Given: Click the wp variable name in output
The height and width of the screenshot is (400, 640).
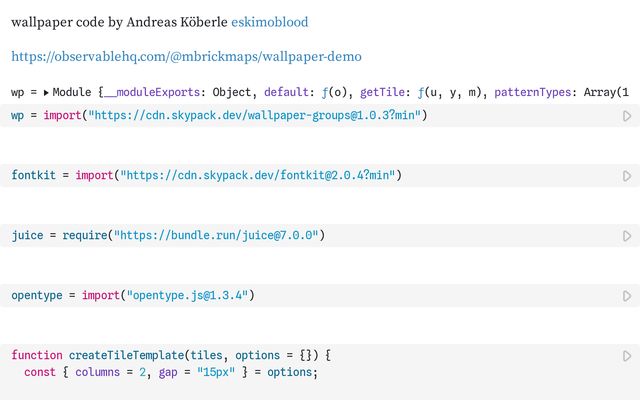Looking at the screenshot, I should (x=17, y=92).
